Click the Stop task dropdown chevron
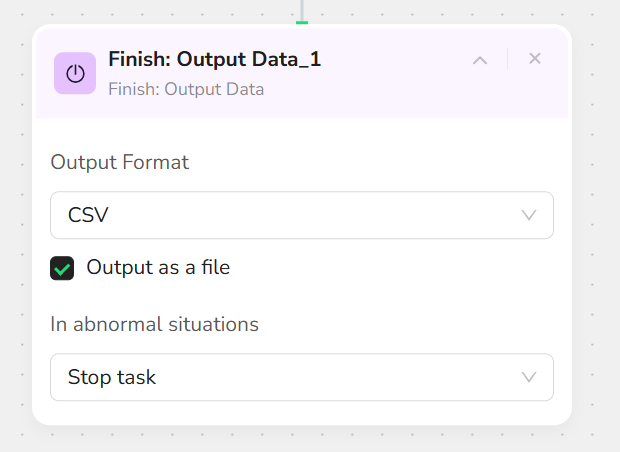Image resolution: width=620 pixels, height=452 pixels. 529,377
